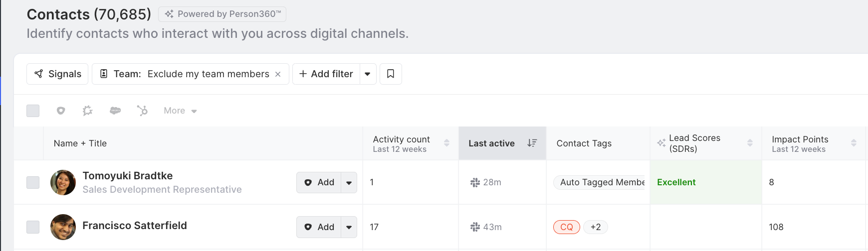Click the starburst icon in bulk toolbar
This screenshot has width=868, height=251.
(88, 111)
